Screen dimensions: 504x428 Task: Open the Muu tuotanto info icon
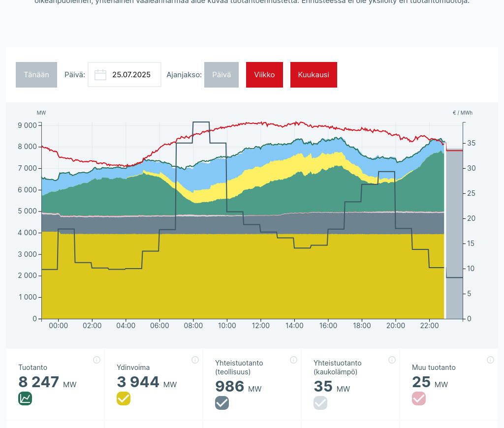pos(490,360)
